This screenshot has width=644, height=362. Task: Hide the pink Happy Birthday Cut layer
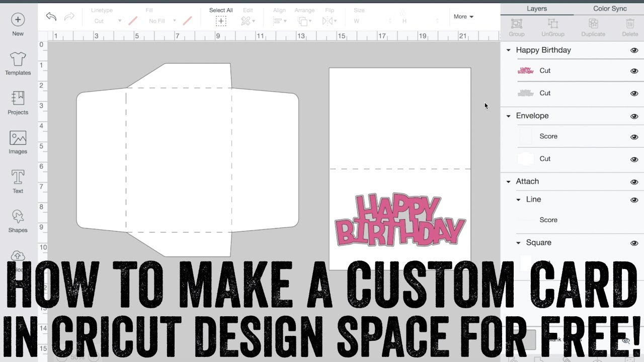[x=634, y=71]
